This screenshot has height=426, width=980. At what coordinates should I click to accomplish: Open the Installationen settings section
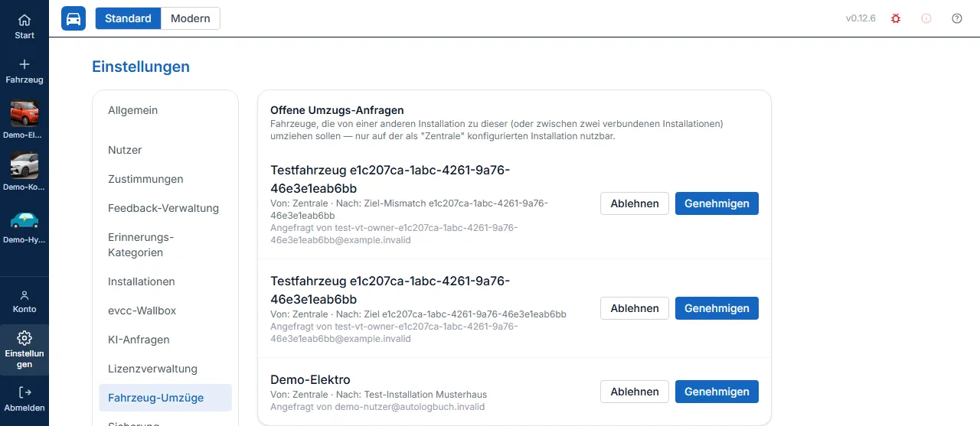tap(165, 281)
